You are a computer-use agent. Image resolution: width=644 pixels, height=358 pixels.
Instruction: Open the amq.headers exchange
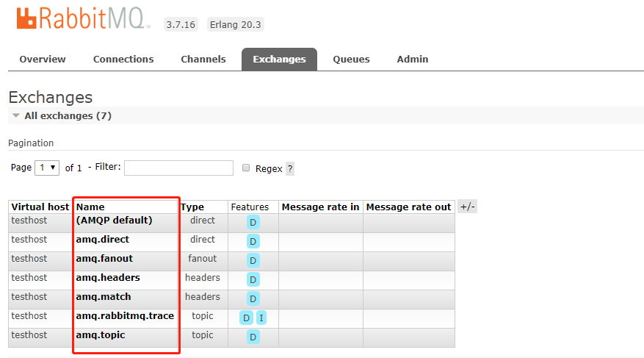tap(108, 277)
